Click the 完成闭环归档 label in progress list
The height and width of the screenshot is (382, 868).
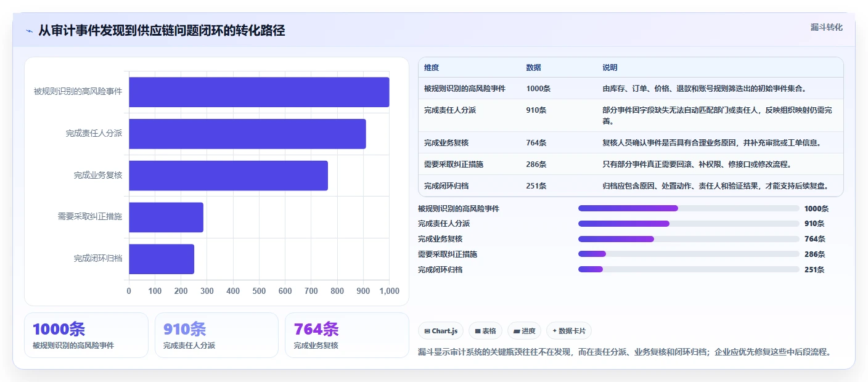pos(440,270)
